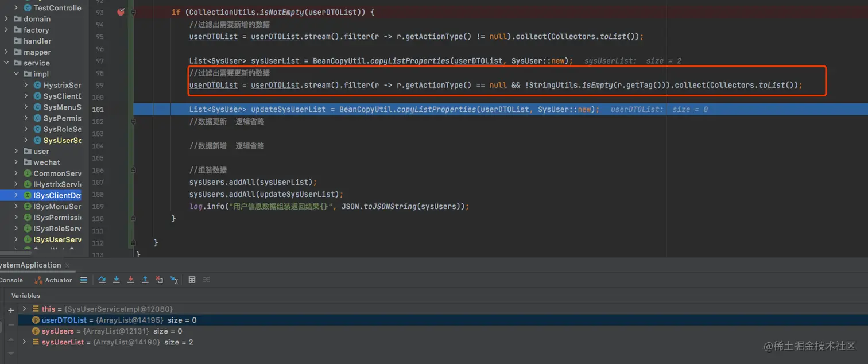Expand the factory folder

[x=6, y=30]
